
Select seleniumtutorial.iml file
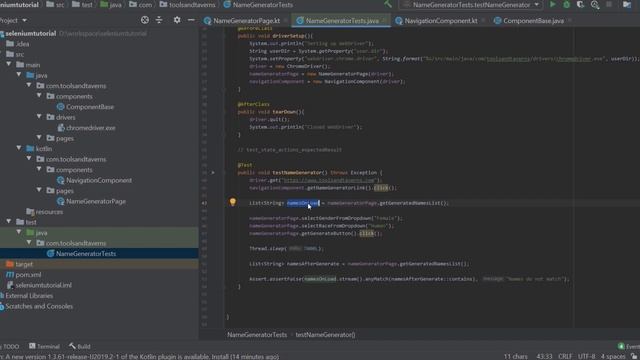pyautogui.click(x=43, y=285)
